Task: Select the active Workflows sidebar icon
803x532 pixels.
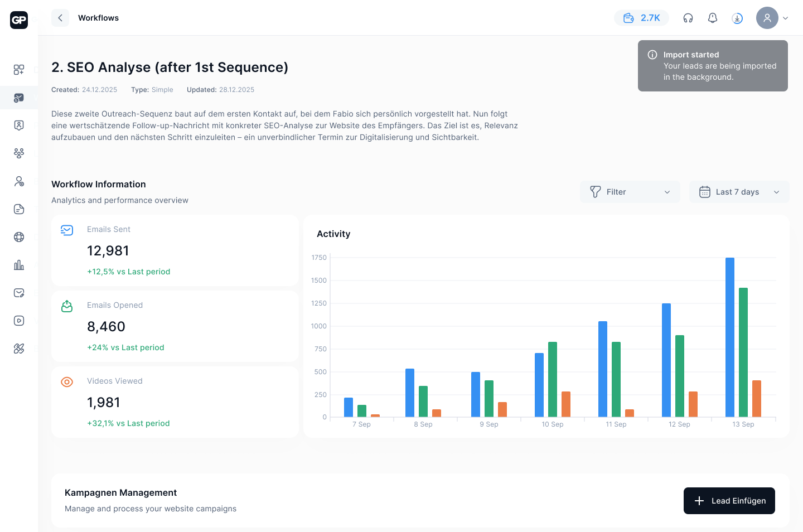Action: tap(18, 98)
